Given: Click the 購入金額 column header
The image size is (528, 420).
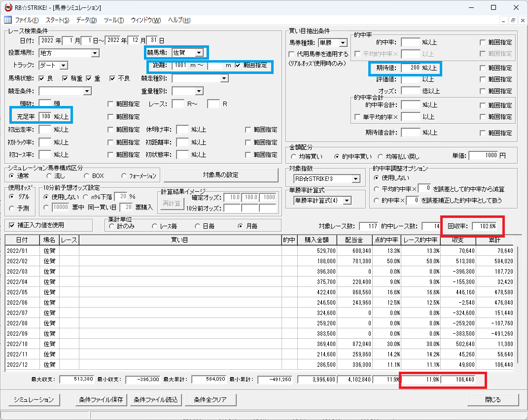Looking at the screenshot, I should pyautogui.click(x=317, y=240).
